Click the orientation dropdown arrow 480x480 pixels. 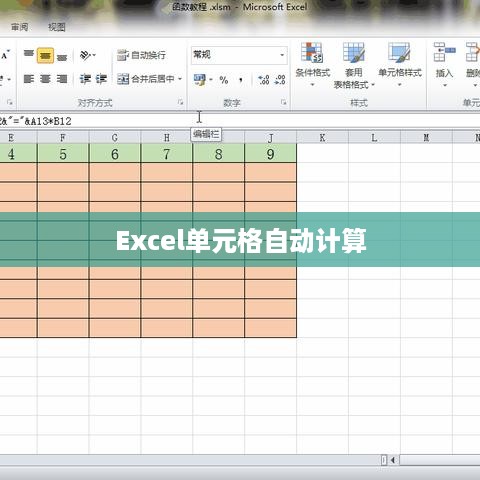[x=94, y=55]
